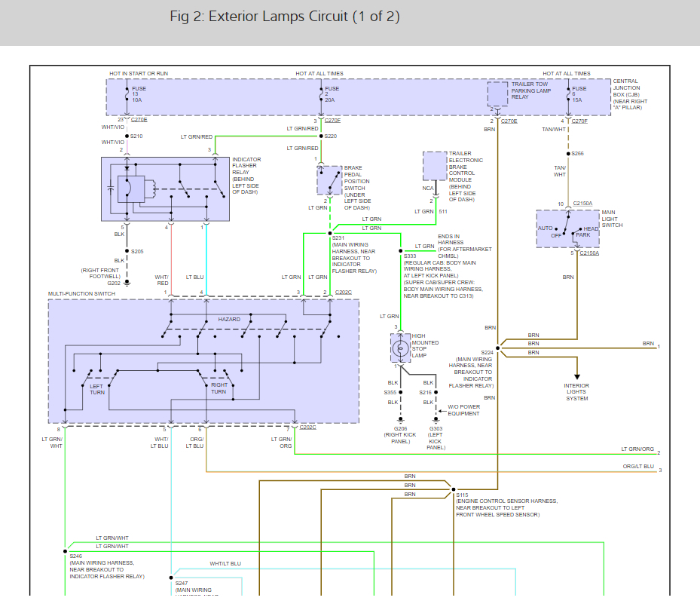Select the S224 splice junction dot

(497, 348)
